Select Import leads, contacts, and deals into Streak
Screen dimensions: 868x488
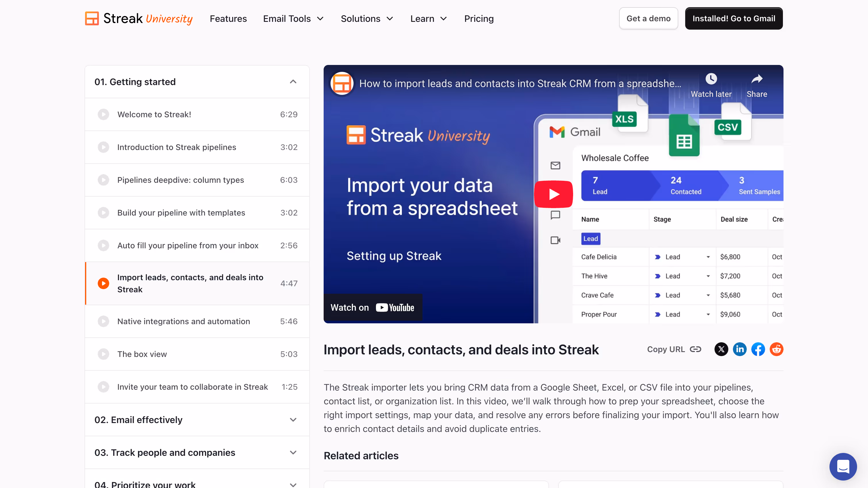(x=190, y=283)
